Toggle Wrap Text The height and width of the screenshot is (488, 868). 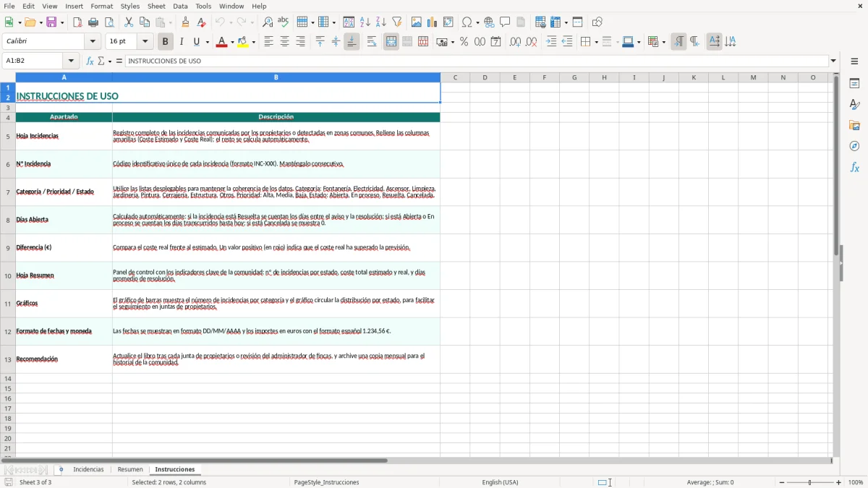point(372,42)
